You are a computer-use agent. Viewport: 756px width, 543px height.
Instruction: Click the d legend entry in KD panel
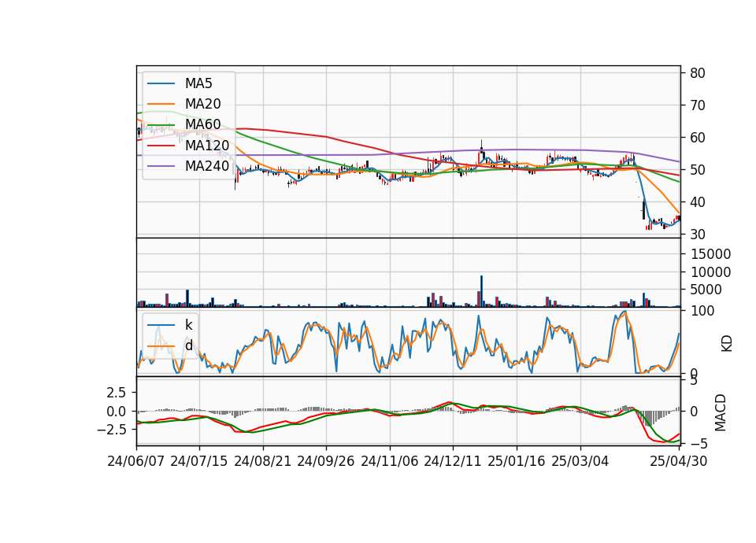[x=188, y=345]
